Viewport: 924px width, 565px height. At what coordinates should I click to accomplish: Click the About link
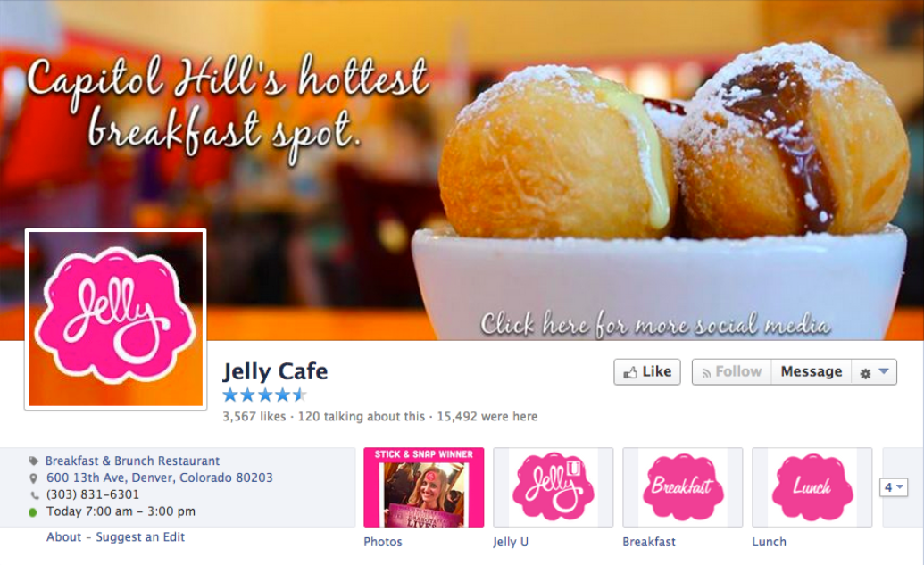63,536
